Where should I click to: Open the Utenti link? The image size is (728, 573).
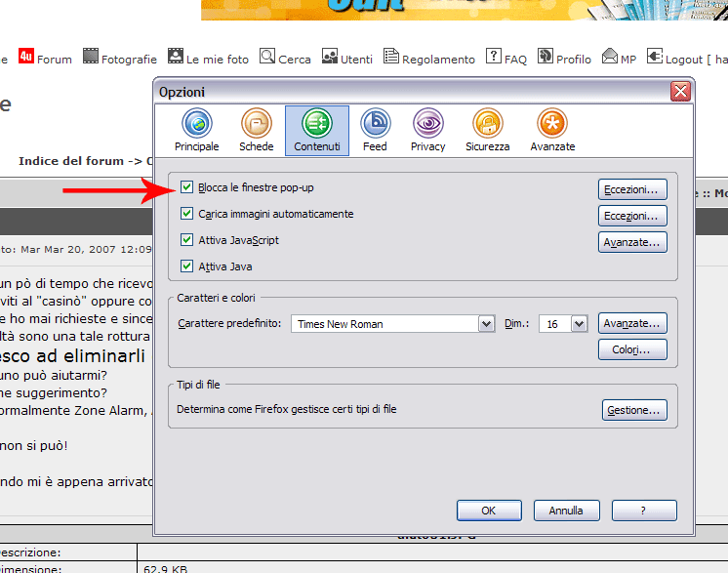tap(356, 60)
